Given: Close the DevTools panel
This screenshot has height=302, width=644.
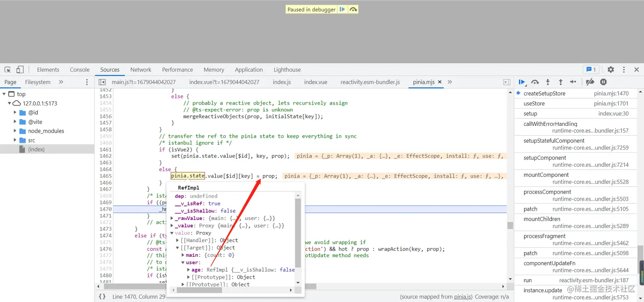Looking at the screenshot, I should (x=637, y=69).
